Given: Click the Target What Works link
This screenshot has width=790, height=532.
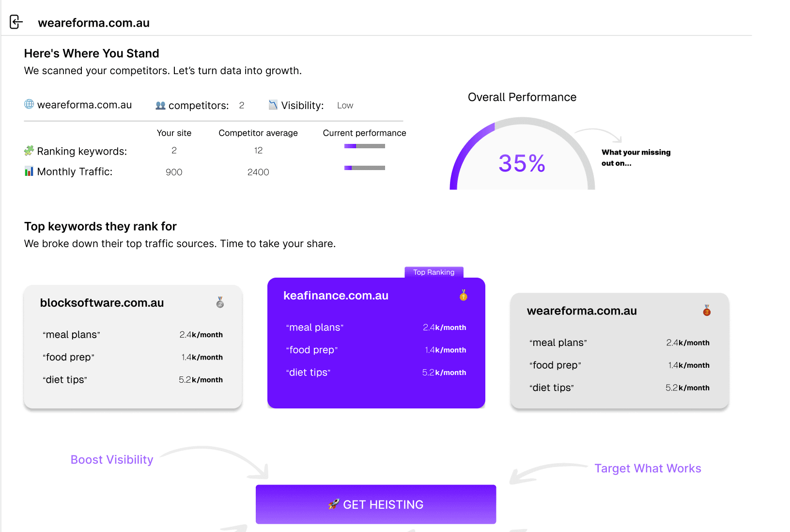Looking at the screenshot, I should [x=648, y=468].
